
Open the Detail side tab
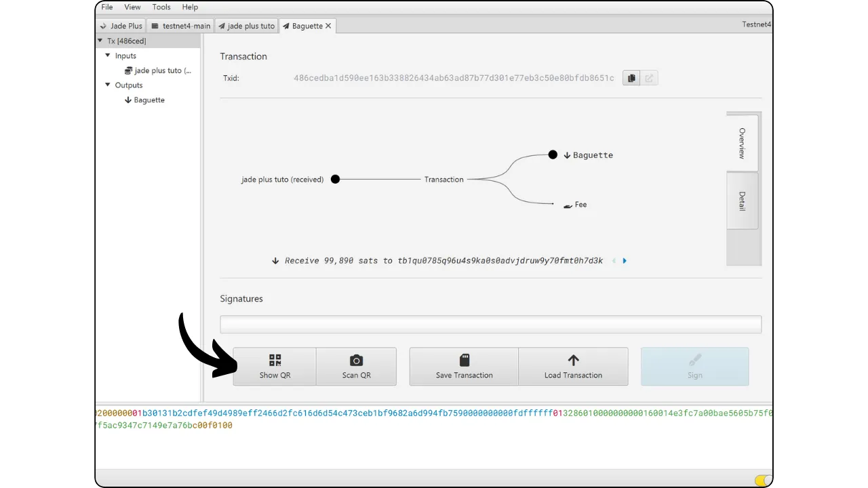tap(742, 201)
